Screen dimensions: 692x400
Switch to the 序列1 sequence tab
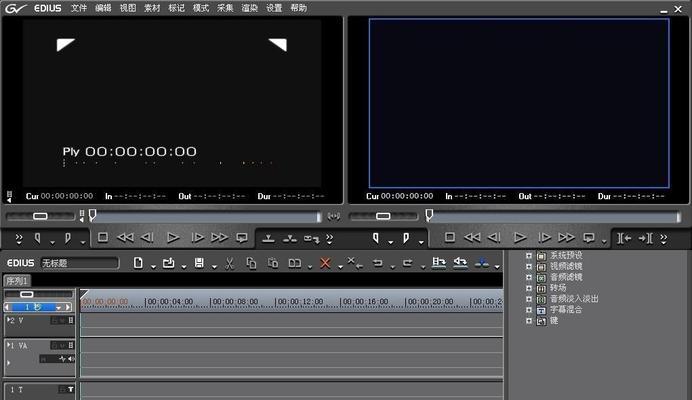click(19, 280)
